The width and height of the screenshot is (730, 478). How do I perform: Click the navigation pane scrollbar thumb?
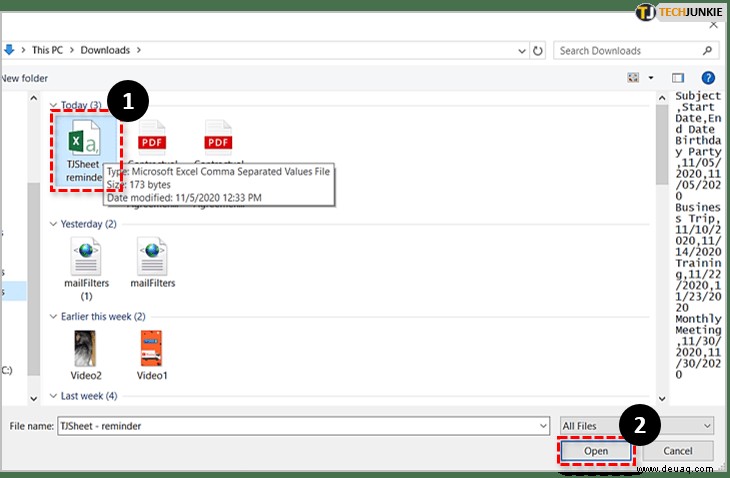click(x=34, y=278)
